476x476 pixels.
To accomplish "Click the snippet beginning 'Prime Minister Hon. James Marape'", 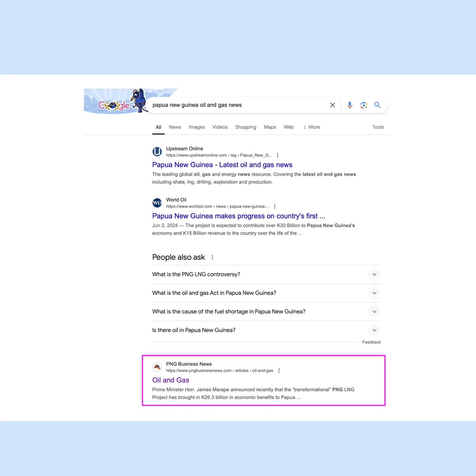I will point(253,394).
